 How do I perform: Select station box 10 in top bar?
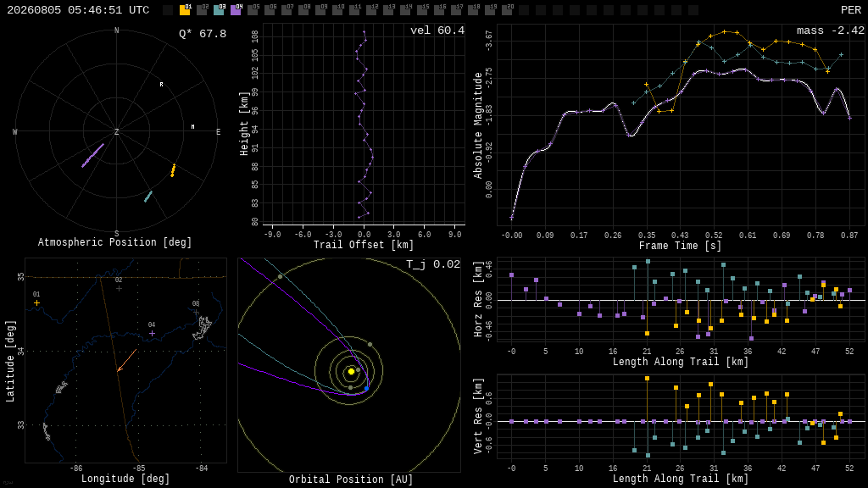coord(337,9)
